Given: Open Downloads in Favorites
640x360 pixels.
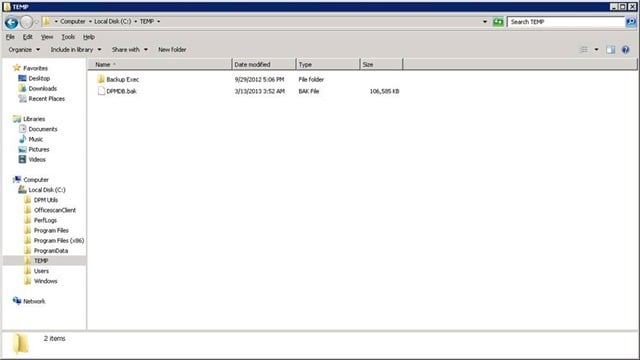Looking at the screenshot, I should pos(42,89).
